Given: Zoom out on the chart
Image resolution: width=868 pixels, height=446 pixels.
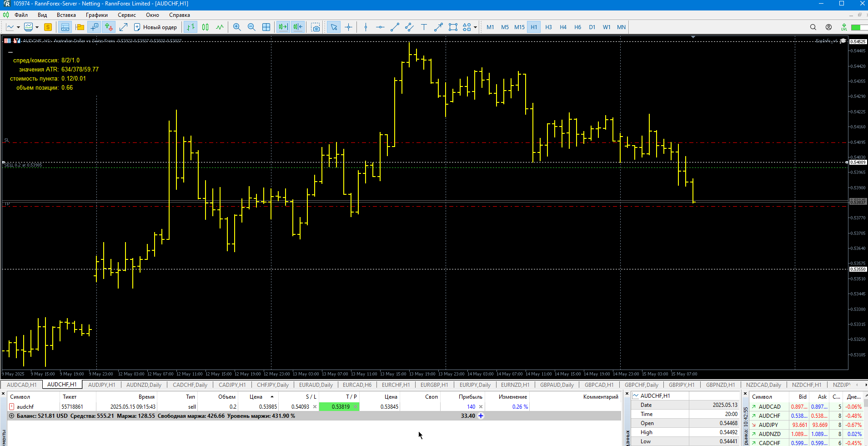Looking at the screenshot, I should (x=251, y=27).
